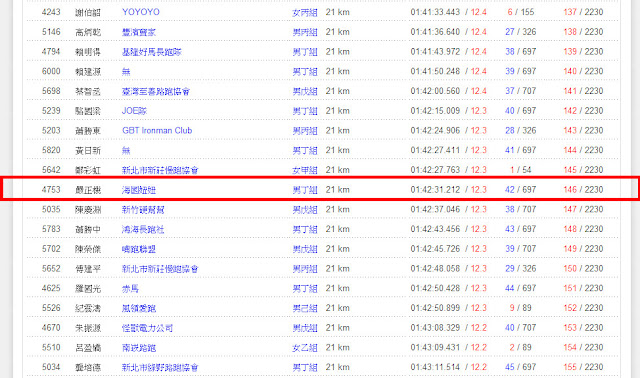Select bib number 5652

point(51,269)
